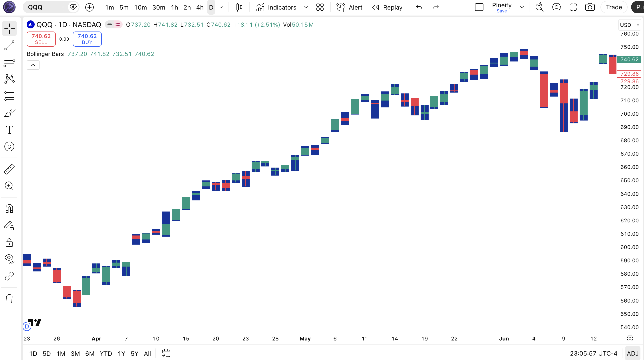The width and height of the screenshot is (644, 360).
Task: Toggle lock all drawing tools
Action: [9, 243]
